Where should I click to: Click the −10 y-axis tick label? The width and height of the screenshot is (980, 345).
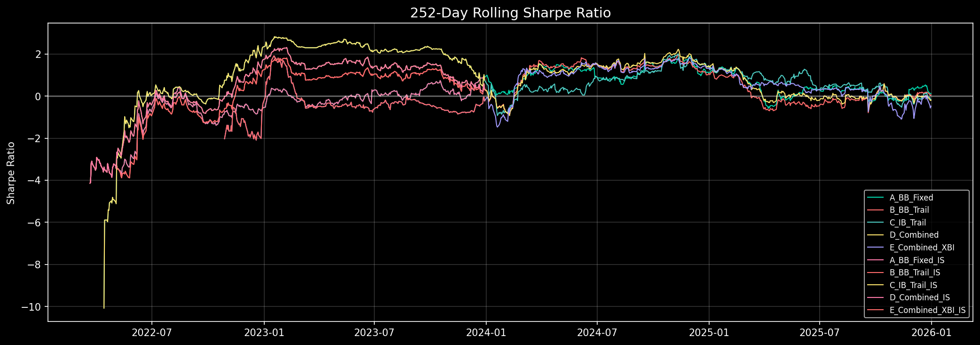32,307
